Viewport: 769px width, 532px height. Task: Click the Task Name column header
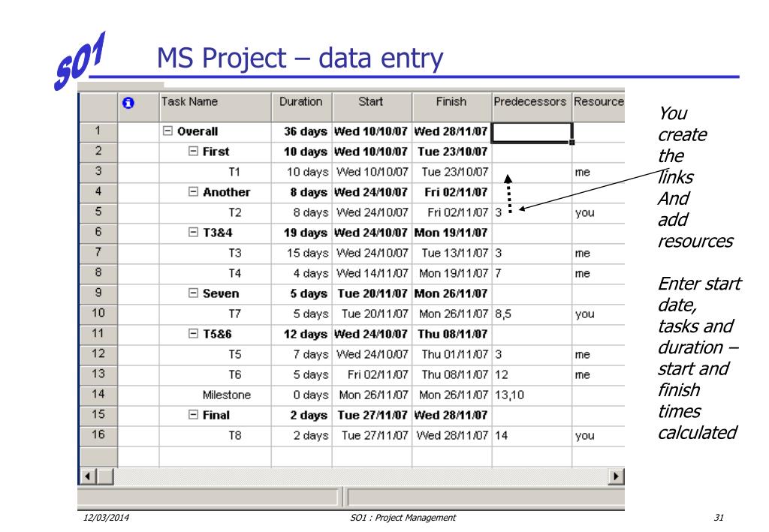pyautogui.click(x=216, y=107)
